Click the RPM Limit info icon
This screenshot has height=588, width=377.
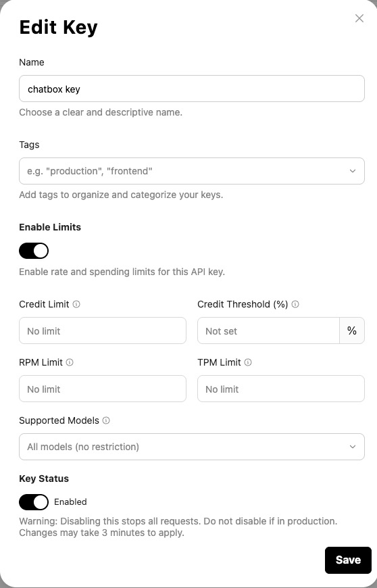[x=70, y=362]
